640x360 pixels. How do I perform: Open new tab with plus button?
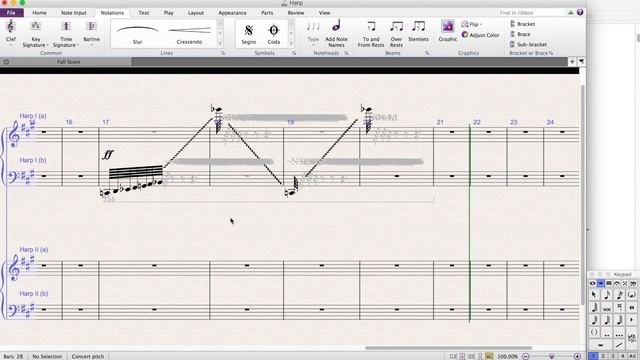click(572, 62)
